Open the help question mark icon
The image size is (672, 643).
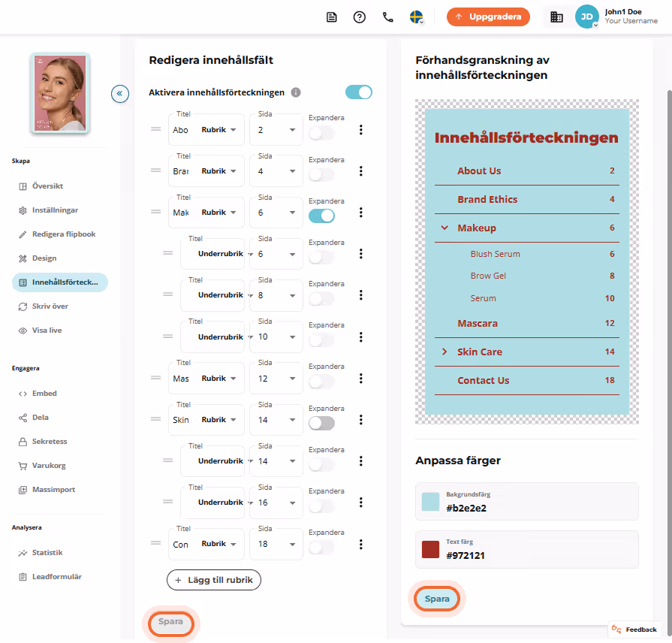(359, 17)
